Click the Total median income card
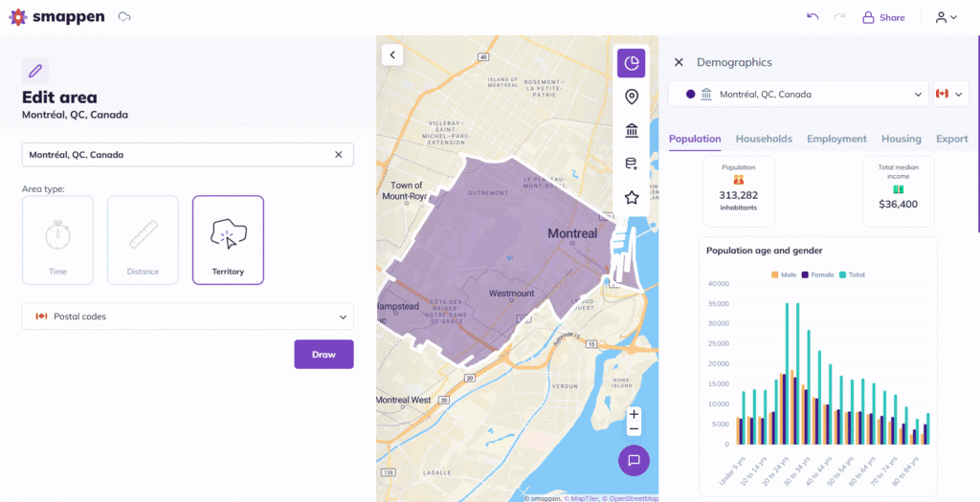The image size is (980, 502). coord(899,191)
